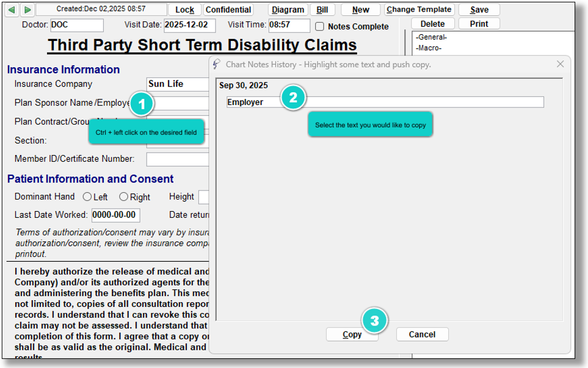The width and height of the screenshot is (588, 368).
Task: Select Left dominant hand radio button
Action: [87, 197]
